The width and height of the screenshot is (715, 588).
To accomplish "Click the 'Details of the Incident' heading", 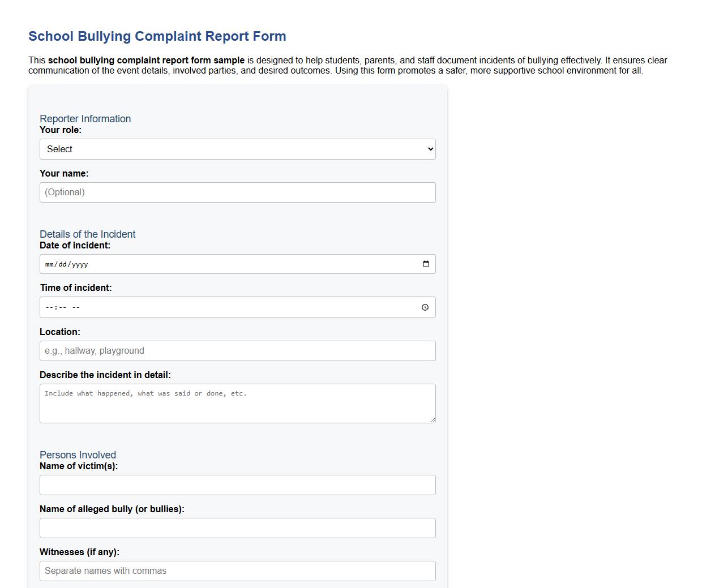I will click(87, 234).
